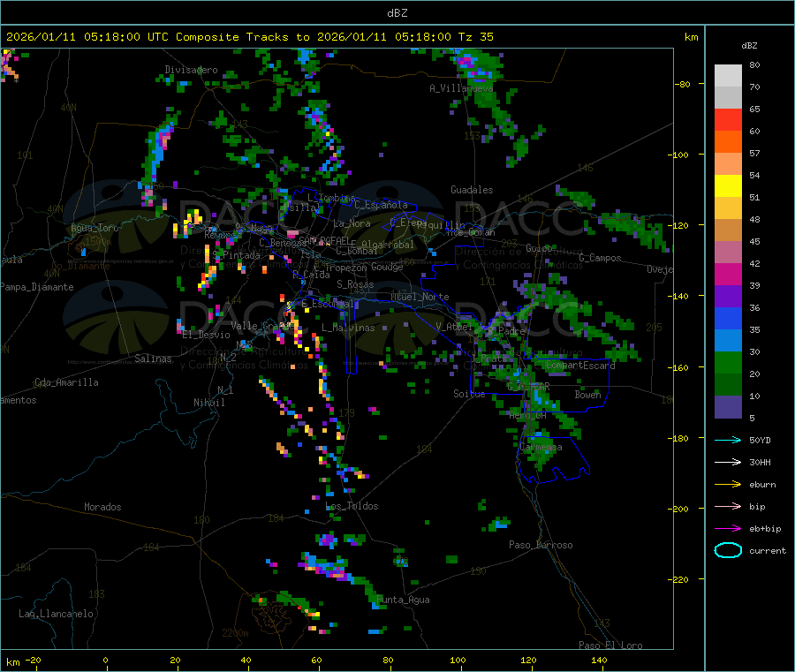This screenshot has height=672, width=795.
Task: Click the yellow eburn arrow in legend
Action: tap(728, 485)
